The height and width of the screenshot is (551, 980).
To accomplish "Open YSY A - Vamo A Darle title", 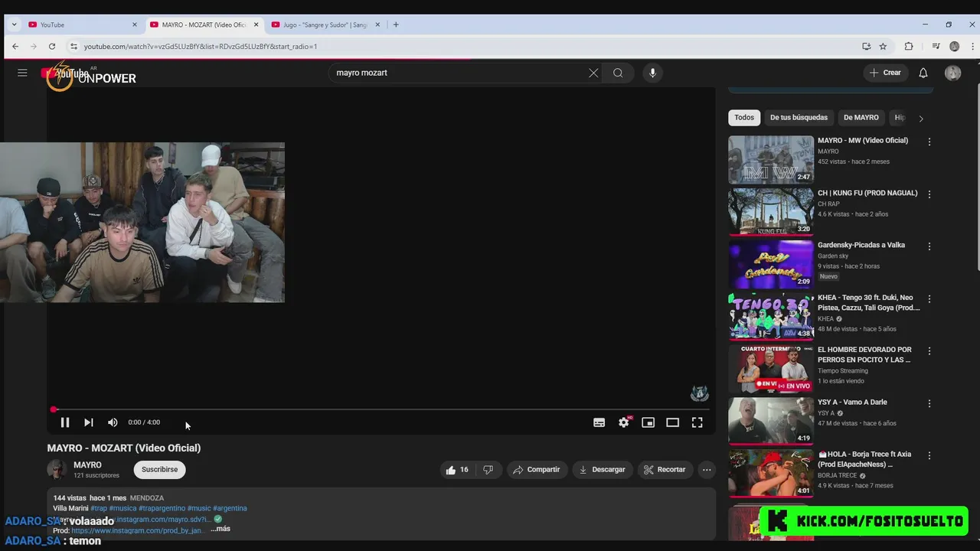I will pos(852,403).
